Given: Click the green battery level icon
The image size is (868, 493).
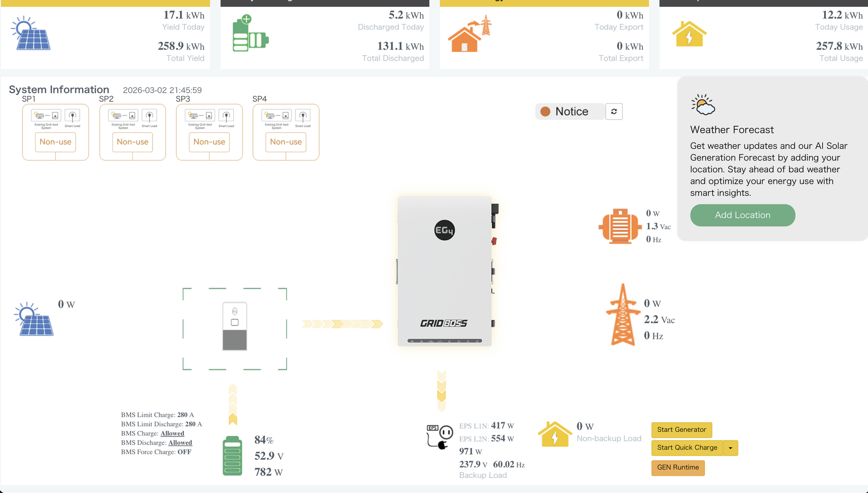Looking at the screenshot, I should pyautogui.click(x=232, y=456).
